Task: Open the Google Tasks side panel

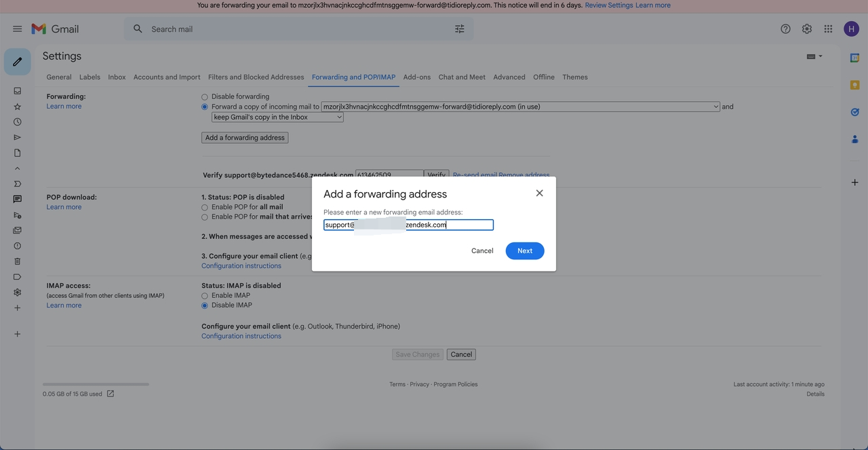Action: click(854, 112)
